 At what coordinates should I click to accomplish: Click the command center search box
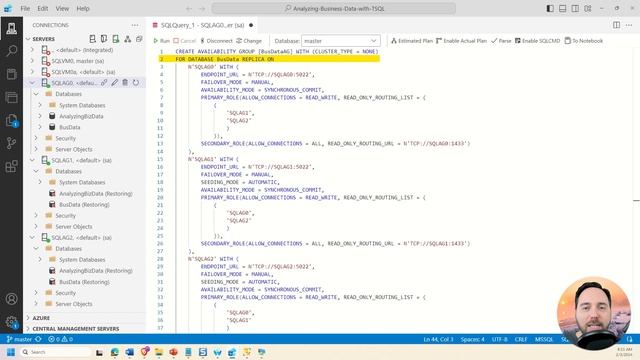pos(333,8)
